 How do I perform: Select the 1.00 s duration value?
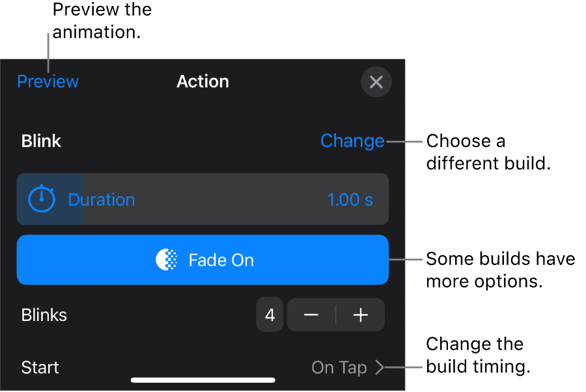coord(350,199)
